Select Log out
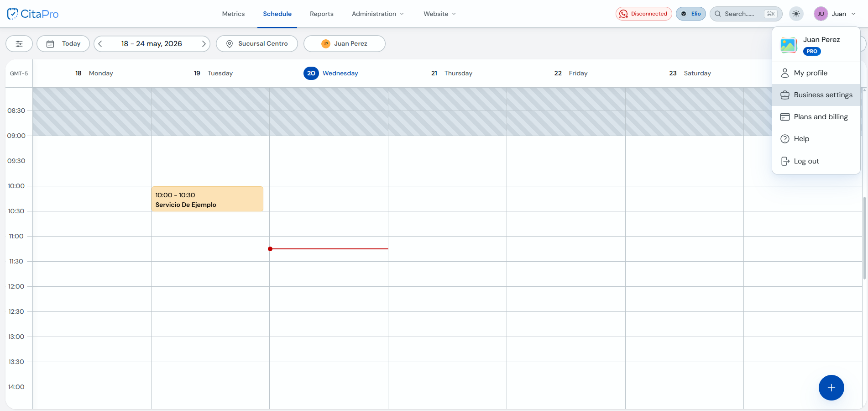This screenshot has height=411, width=868. (x=816, y=161)
